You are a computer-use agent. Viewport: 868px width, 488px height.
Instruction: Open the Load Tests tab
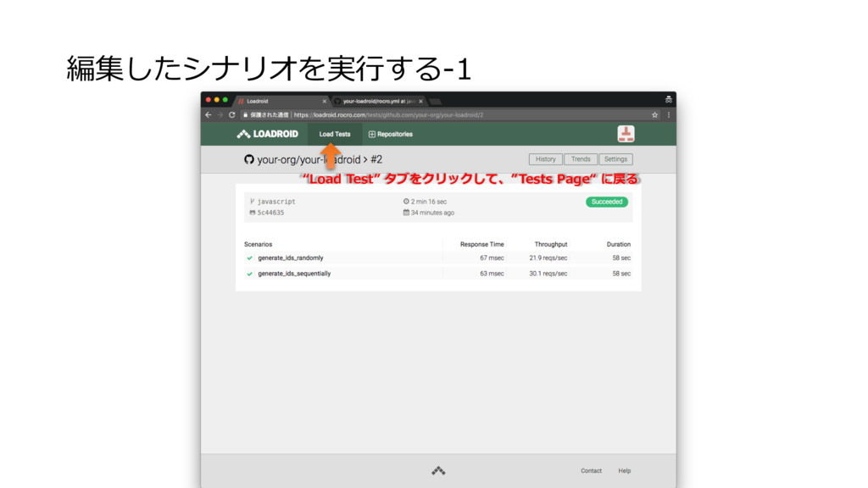334,134
